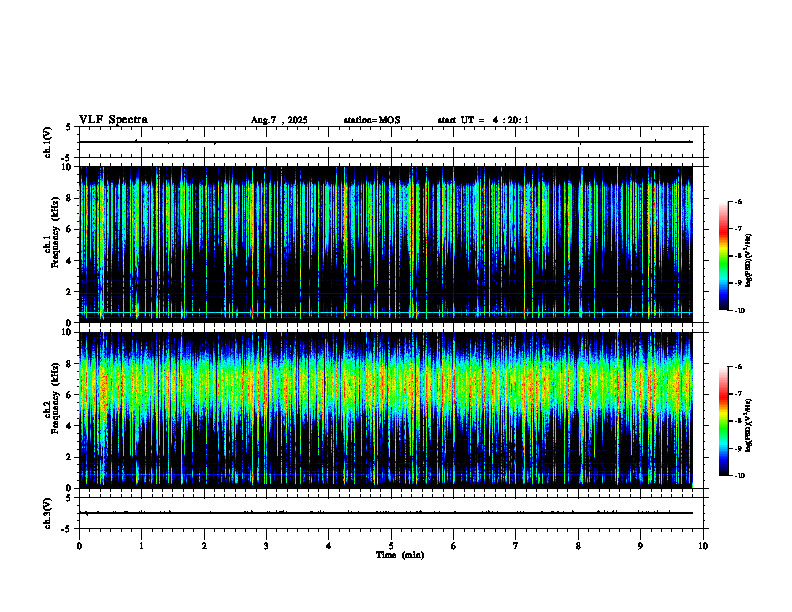792x612 pixels.
Task: Click the 'start UT = 4:20:1' header text
Action: pyautogui.click(x=483, y=120)
